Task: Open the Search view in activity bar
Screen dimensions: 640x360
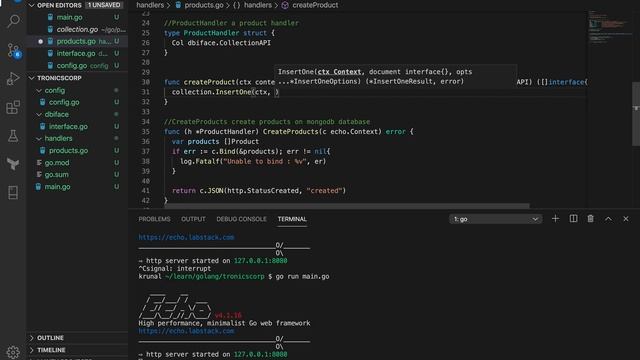Action: tap(13, 21)
